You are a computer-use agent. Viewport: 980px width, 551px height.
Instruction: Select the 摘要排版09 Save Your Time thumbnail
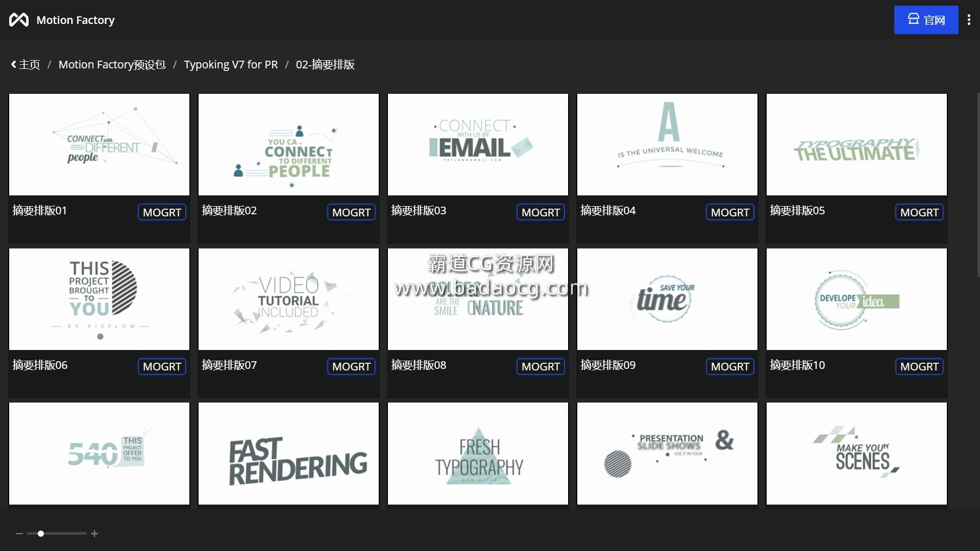pyautogui.click(x=667, y=299)
